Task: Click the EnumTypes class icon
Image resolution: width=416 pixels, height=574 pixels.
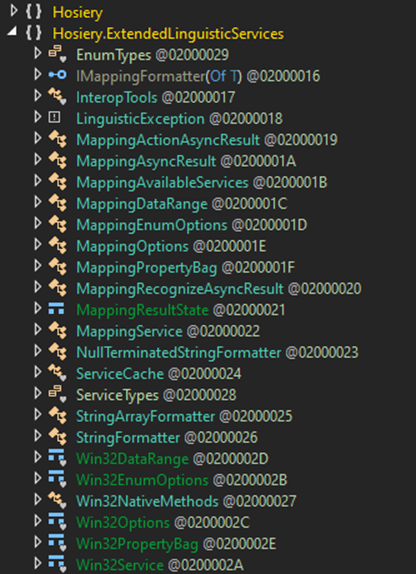Action: [57, 54]
